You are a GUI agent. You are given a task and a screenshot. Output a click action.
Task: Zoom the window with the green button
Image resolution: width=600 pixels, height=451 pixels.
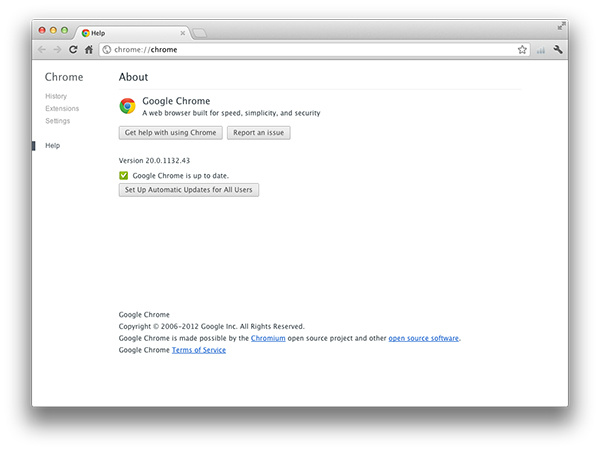click(64, 30)
